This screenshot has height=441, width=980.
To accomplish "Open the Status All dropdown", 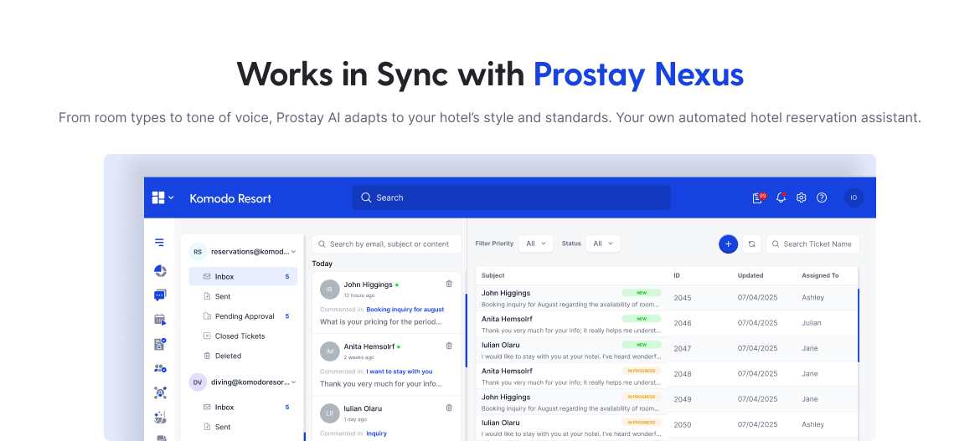I will coord(603,244).
